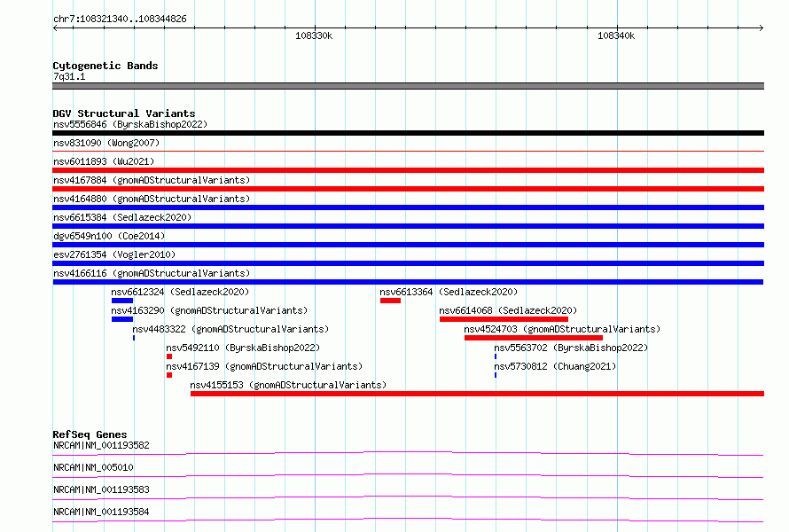Open the RefSeq Genes track heading
Viewport: 789px width, 532px height.
tap(90, 434)
